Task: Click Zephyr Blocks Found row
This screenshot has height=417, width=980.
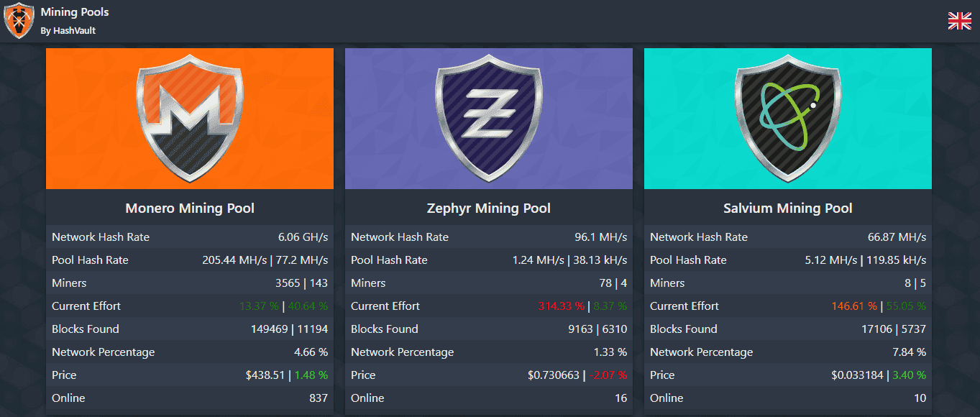Action: pyautogui.click(x=489, y=329)
